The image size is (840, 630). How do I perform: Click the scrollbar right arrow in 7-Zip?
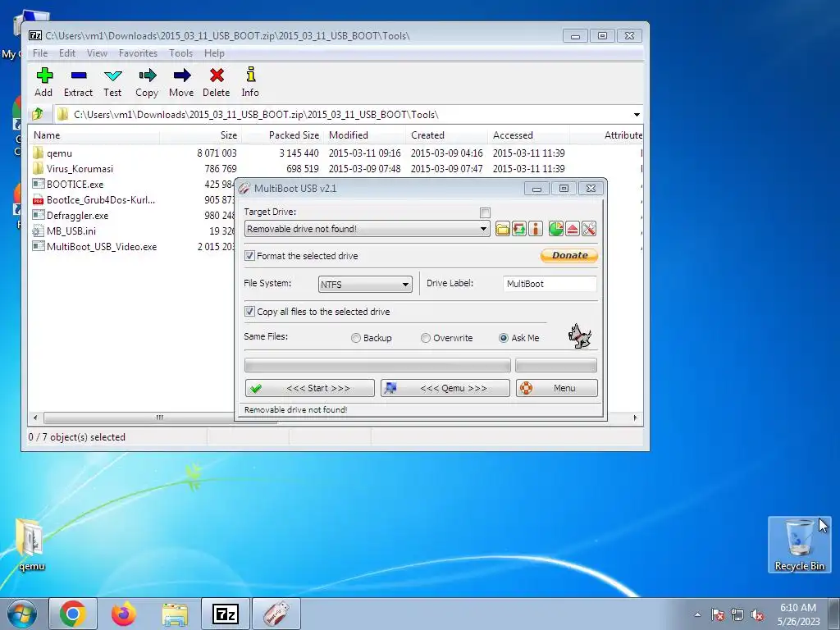(x=636, y=418)
